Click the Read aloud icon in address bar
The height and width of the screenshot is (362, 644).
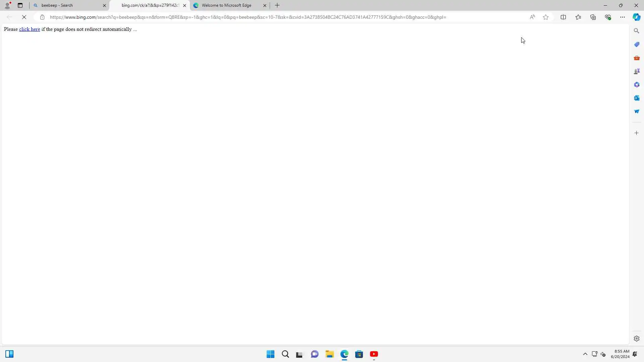click(x=532, y=17)
